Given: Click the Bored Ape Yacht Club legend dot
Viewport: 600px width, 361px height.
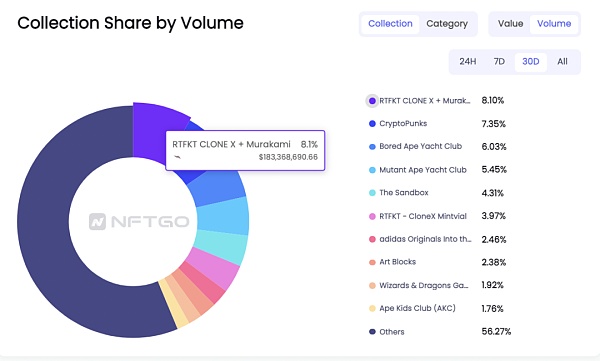Looking at the screenshot, I should [372, 147].
